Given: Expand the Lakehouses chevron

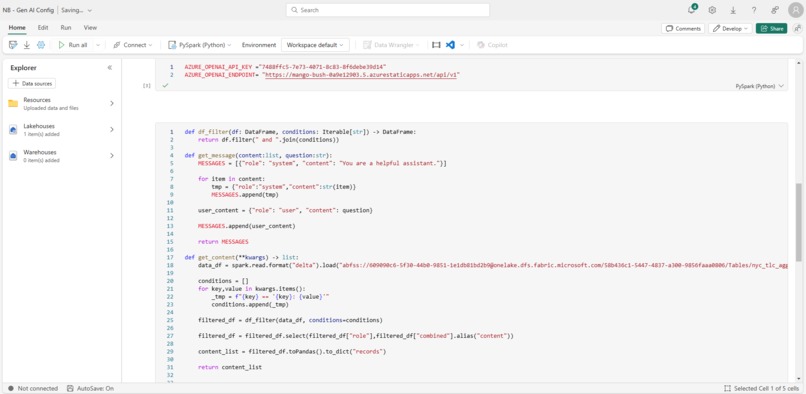Looking at the screenshot, I should click(112, 130).
